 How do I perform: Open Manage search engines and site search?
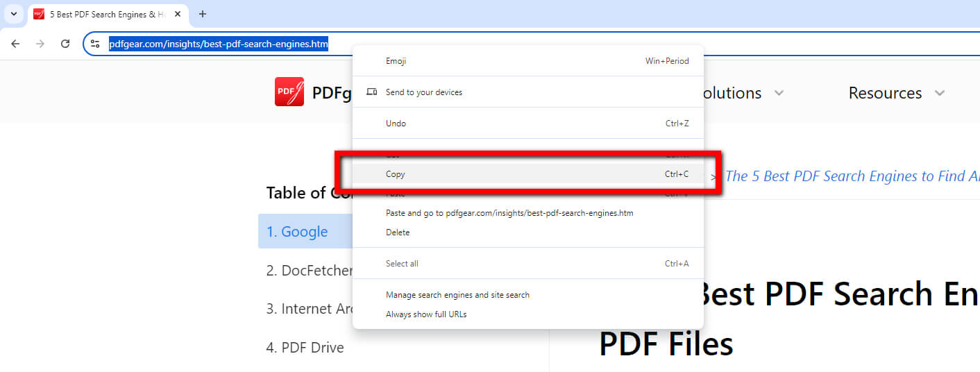(457, 295)
